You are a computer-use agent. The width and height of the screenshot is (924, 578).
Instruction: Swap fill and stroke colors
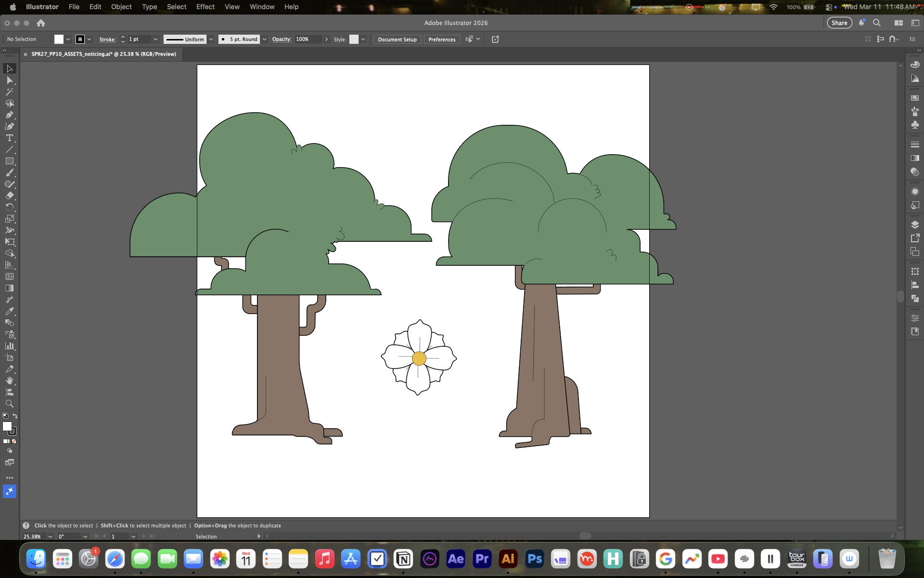15,416
